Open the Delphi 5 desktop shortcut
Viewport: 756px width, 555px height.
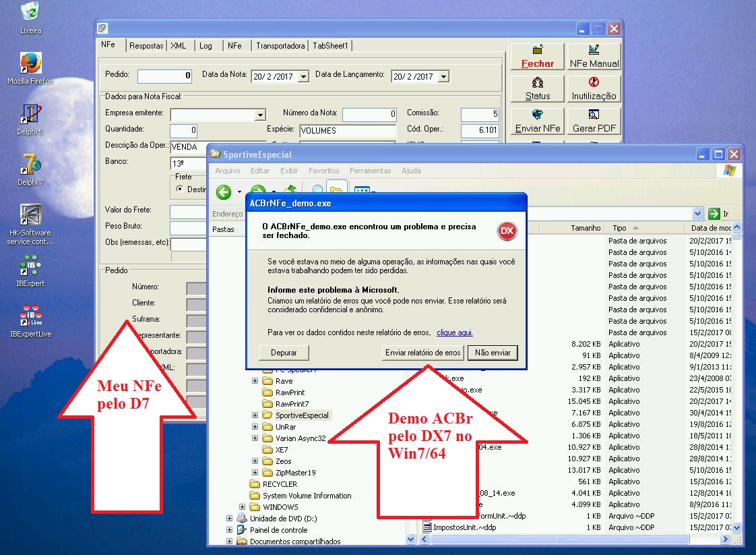coord(30,119)
